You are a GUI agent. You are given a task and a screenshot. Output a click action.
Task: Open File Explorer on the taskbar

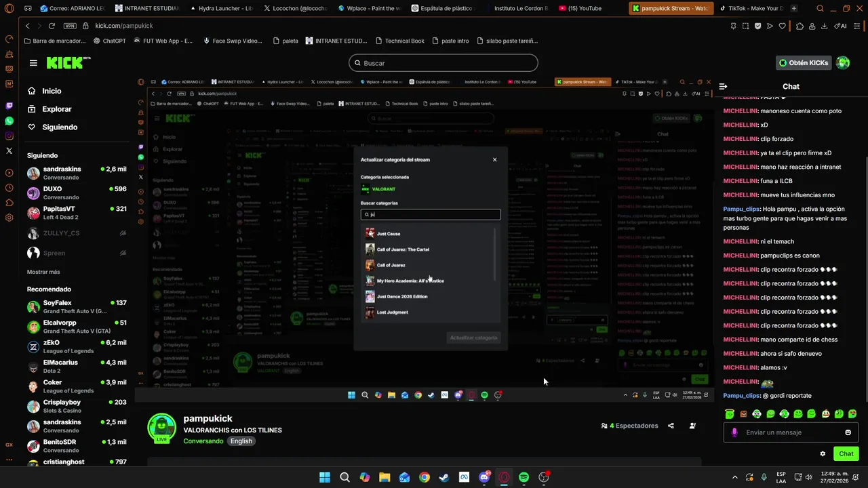384,477
